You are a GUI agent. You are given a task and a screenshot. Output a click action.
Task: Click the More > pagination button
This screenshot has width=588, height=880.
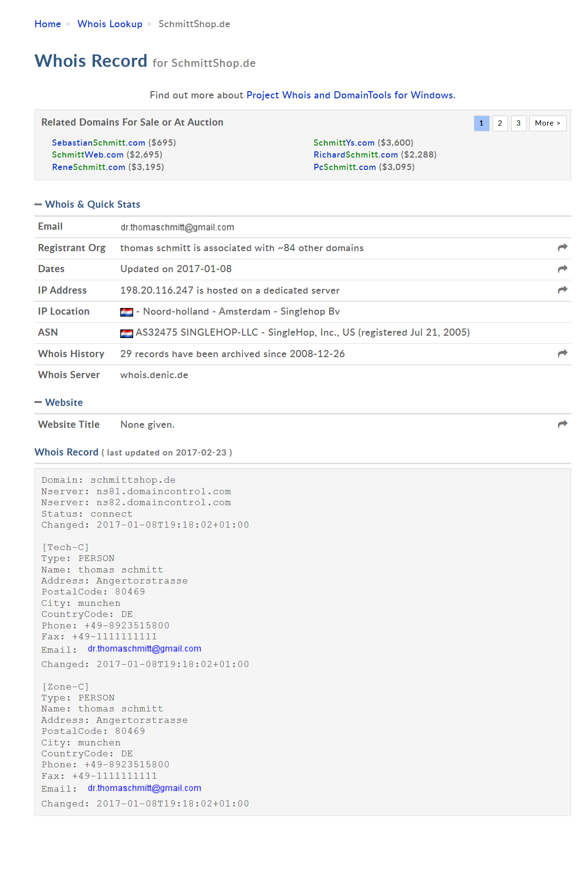(x=547, y=123)
